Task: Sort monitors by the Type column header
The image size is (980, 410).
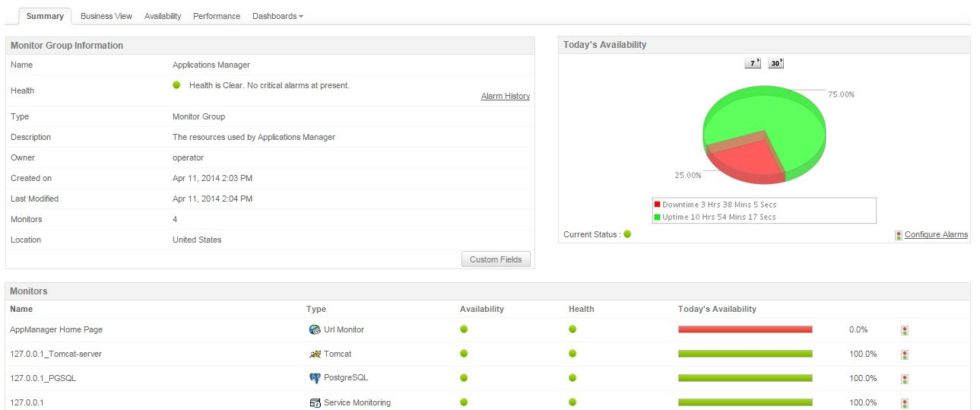Action: point(316,309)
